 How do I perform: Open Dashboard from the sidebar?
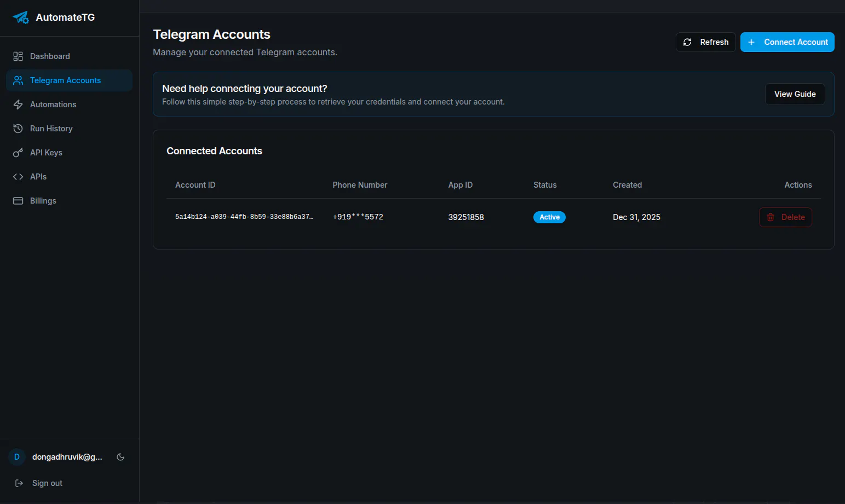(x=69, y=56)
